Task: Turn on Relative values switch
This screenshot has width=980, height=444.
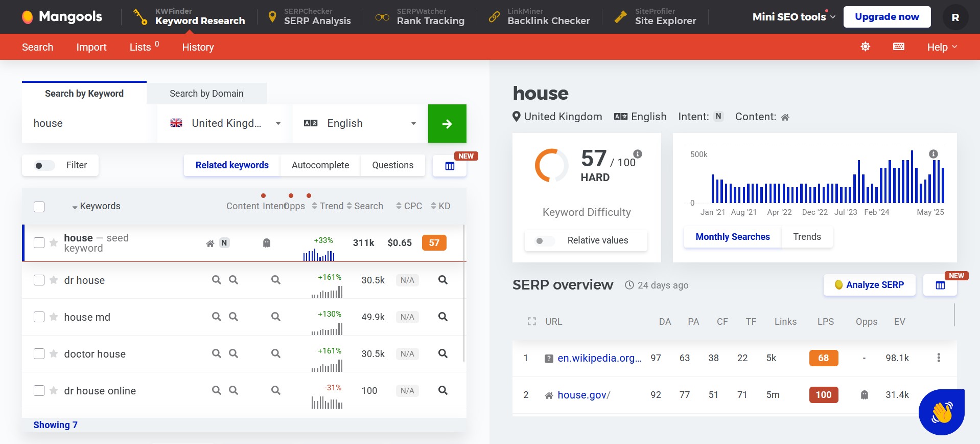Action: 545,241
